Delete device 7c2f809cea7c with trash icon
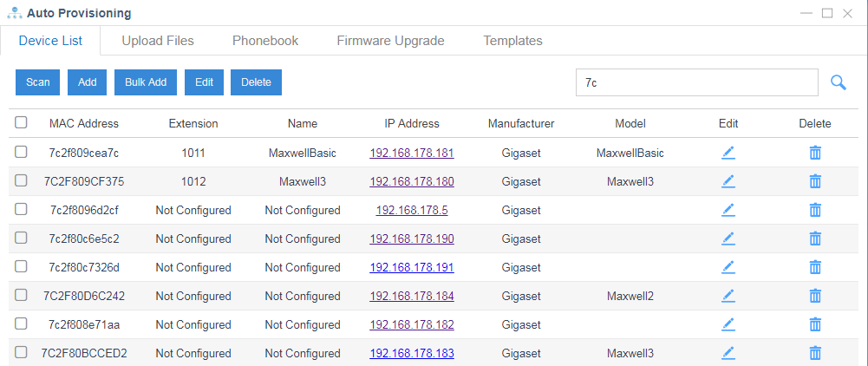Viewport: 868px width, 366px height. click(815, 153)
